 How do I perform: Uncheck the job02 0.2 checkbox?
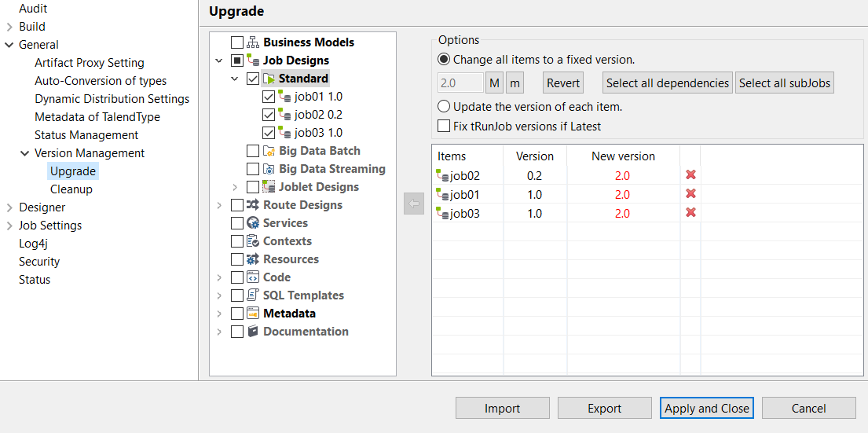click(x=269, y=115)
